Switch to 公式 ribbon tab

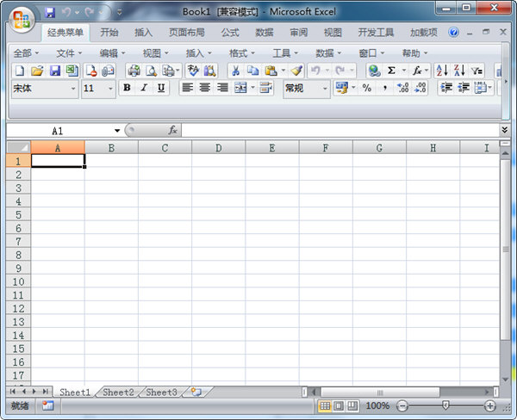click(230, 33)
